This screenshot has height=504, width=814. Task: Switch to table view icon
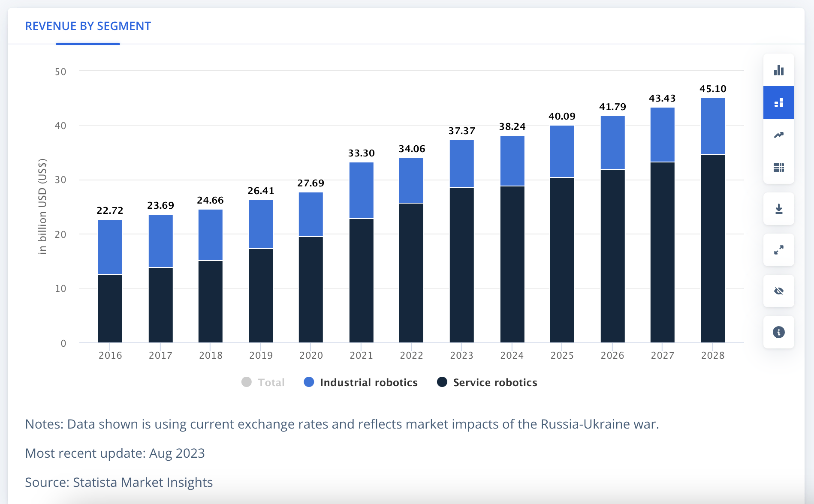pyautogui.click(x=779, y=168)
